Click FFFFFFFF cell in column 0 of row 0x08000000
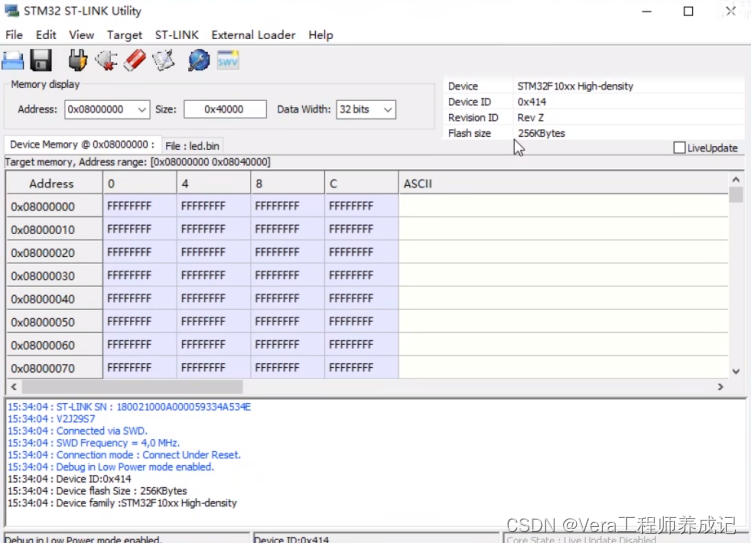This screenshot has height=544, width=752. pos(140,206)
